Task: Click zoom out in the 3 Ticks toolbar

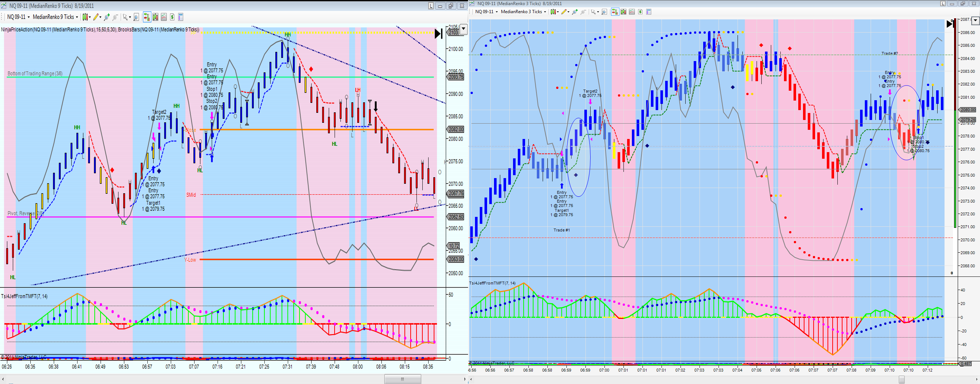Action: pos(583,12)
